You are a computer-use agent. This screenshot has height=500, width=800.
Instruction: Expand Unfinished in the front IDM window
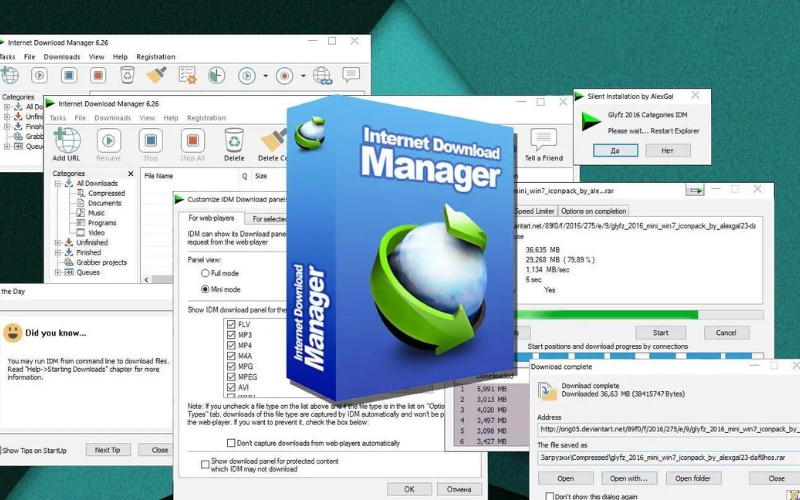pyautogui.click(x=58, y=243)
